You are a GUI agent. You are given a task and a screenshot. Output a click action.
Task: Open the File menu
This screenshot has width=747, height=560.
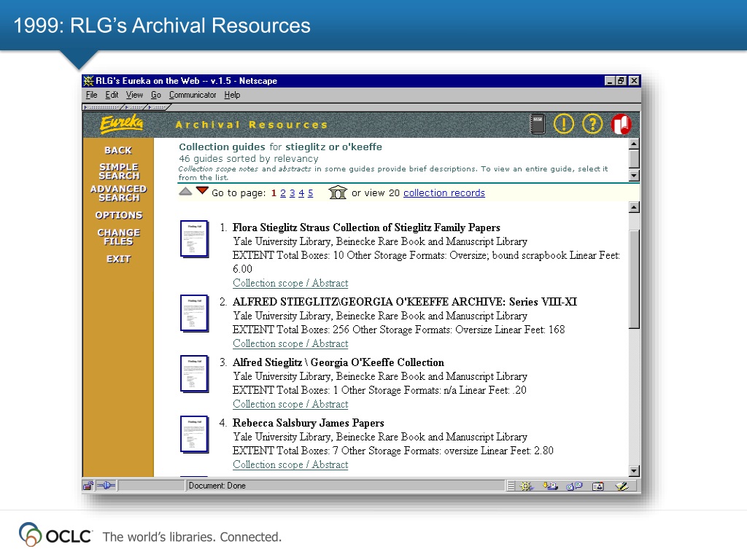coord(91,95)
